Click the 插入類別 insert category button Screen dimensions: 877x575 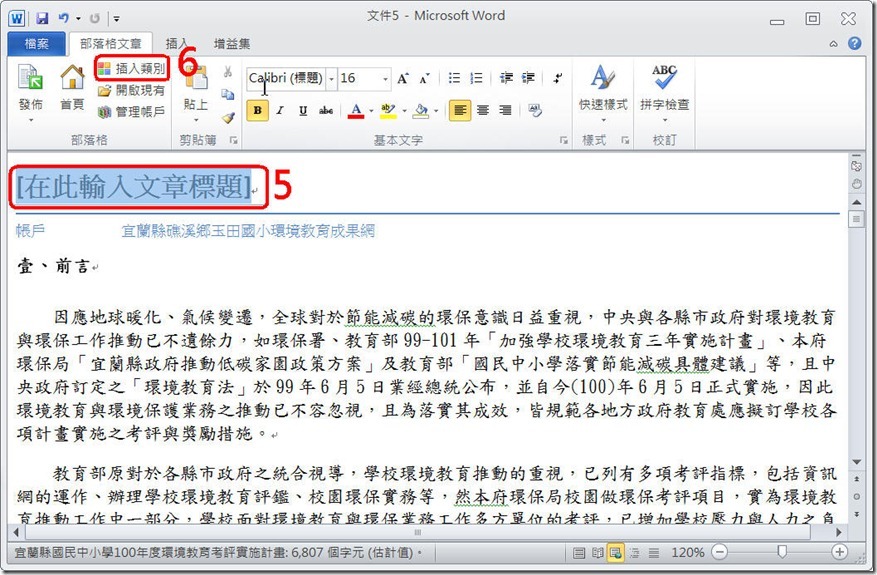pyautogui.click(x=131, y=68)
